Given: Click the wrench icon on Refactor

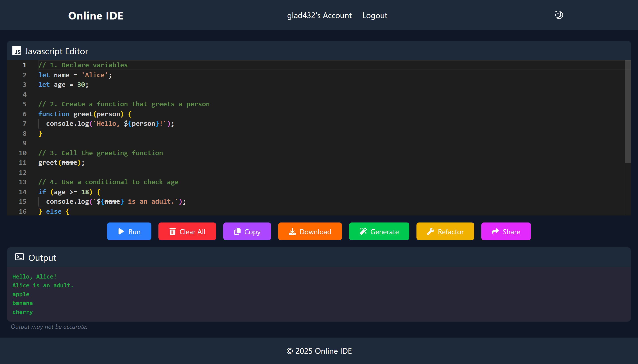Looking at the screenshot, I should [x=431, y=232].
